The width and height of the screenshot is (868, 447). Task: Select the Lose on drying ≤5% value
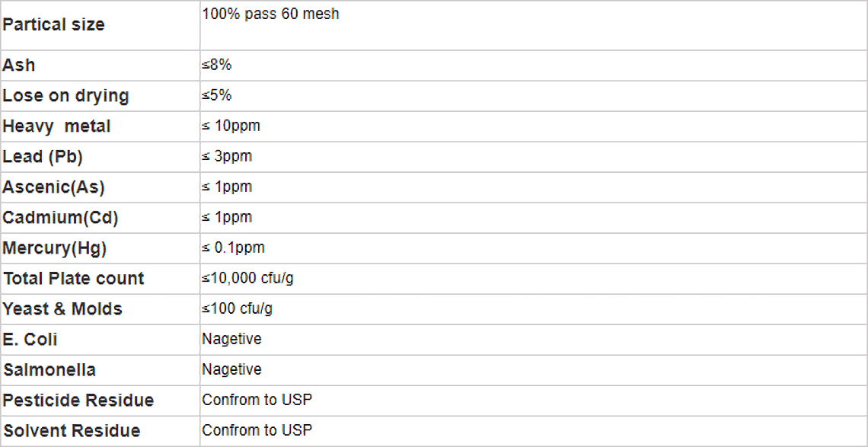[x=216, y=96]
